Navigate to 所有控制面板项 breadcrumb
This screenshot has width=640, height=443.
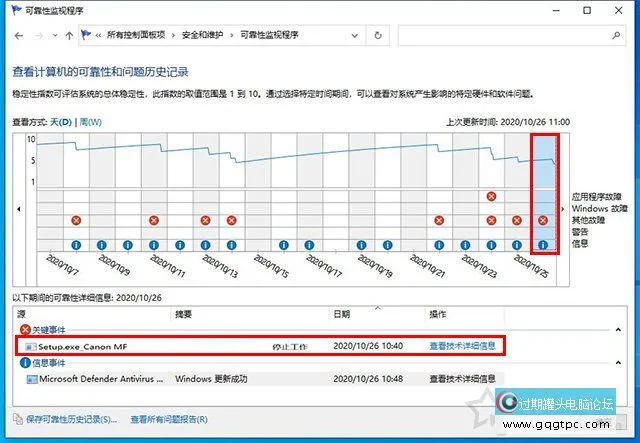(136, 35)
